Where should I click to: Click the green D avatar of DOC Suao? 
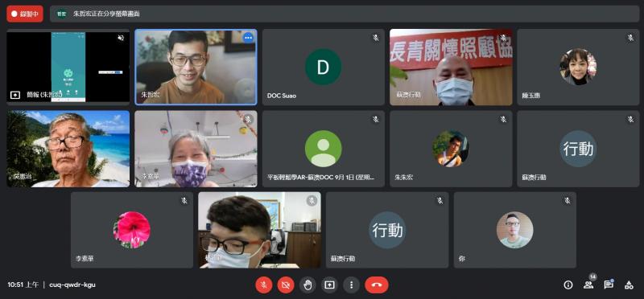pos(324,67)
